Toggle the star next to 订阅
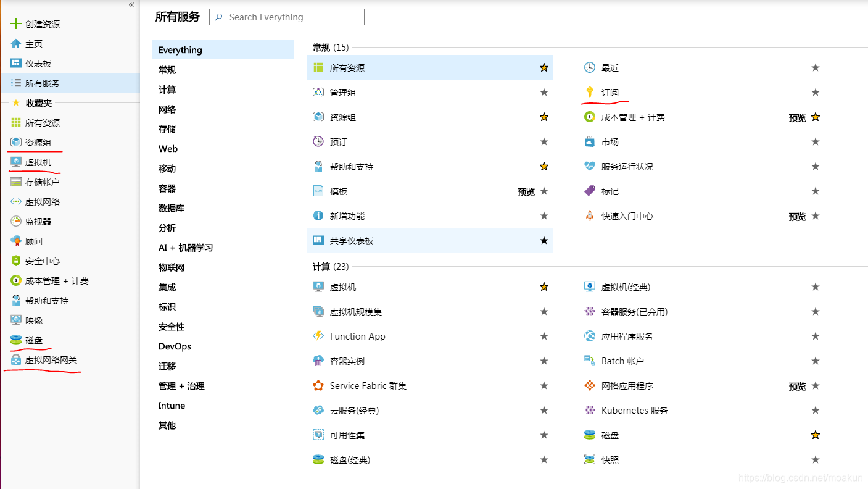 816,92
